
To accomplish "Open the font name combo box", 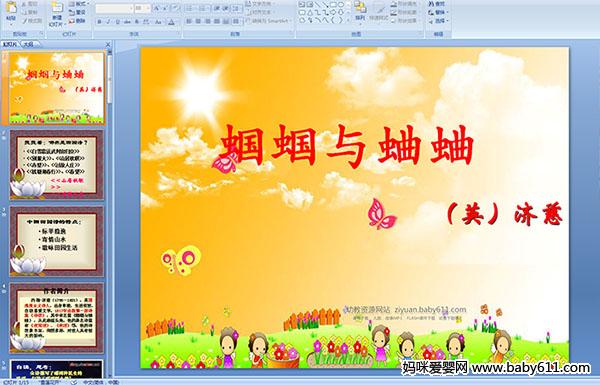I will tap(114, 8).
